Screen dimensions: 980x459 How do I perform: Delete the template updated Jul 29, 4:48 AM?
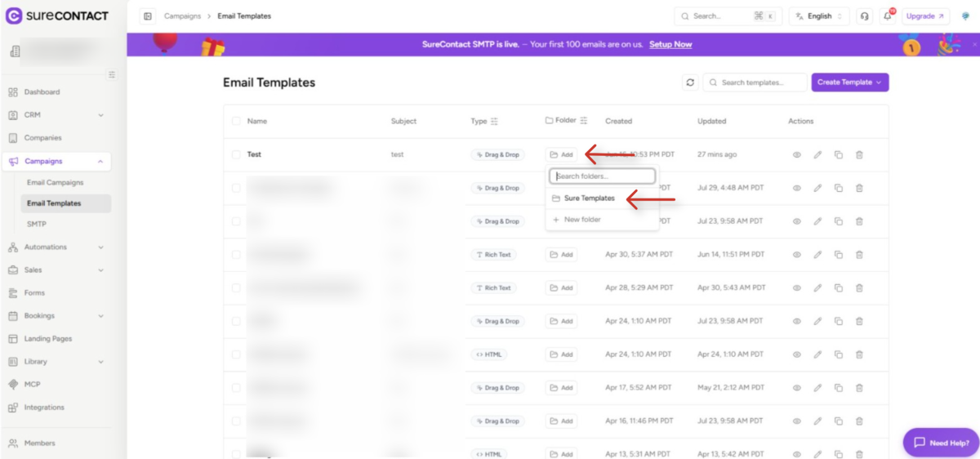click(859, 188)
